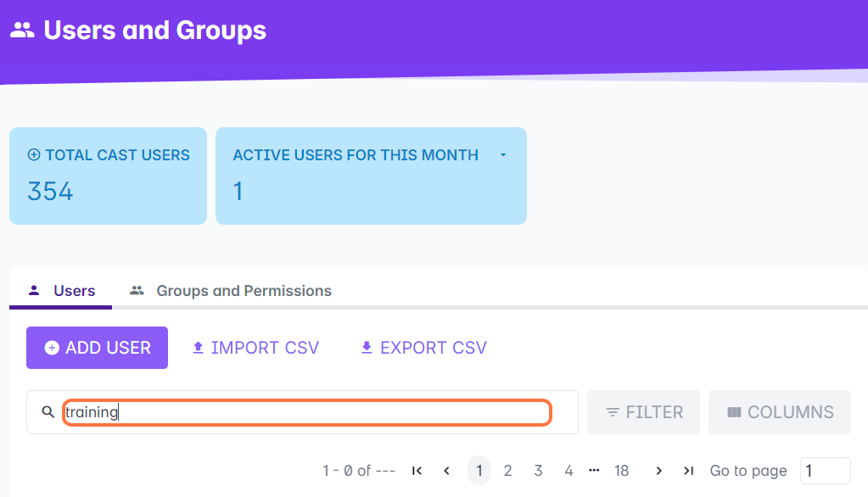The width and height of the screenshot is (868, 497).
Task: Open the Groups and Permissions tab
Action: click(x=231, y=291)
